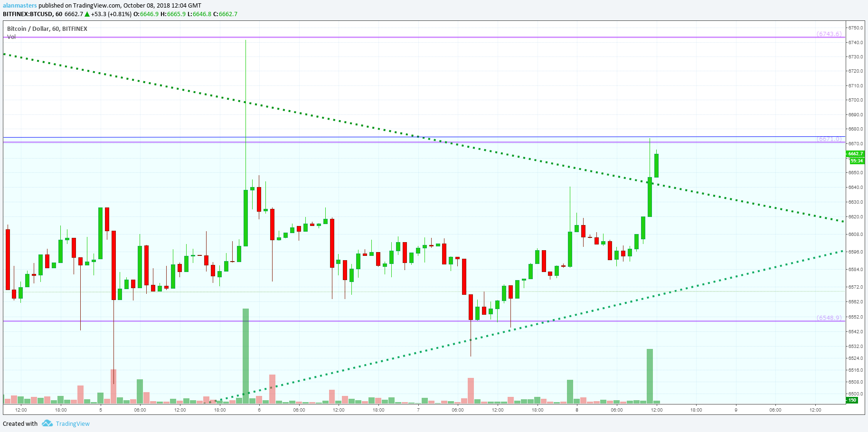The image size is (868, 432).
Task: Click the 6562.0 price axis label
Action: [856, 302]
